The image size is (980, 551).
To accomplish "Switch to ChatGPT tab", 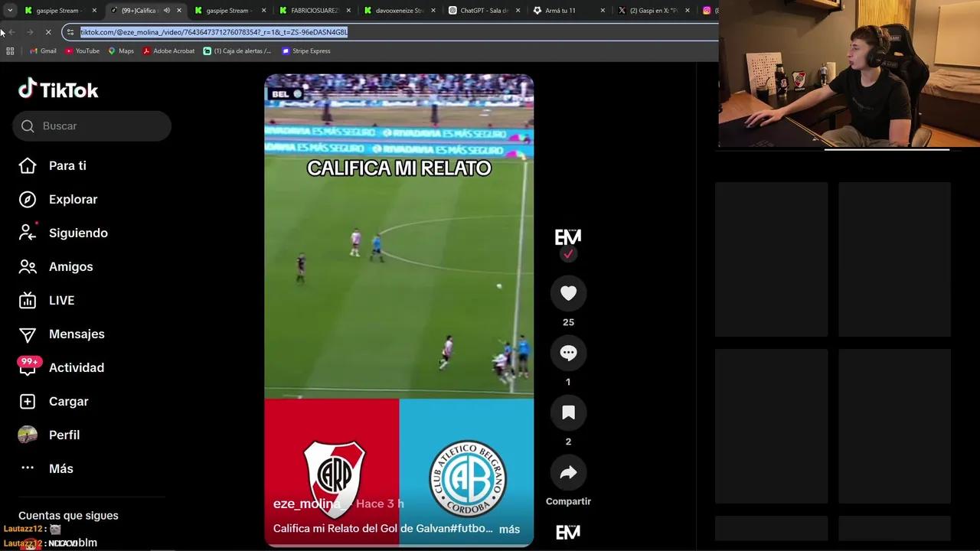I will point(484,11).
